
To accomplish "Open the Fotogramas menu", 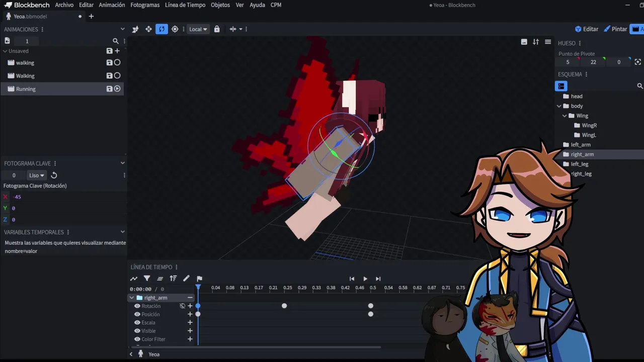I will (145, 5).
